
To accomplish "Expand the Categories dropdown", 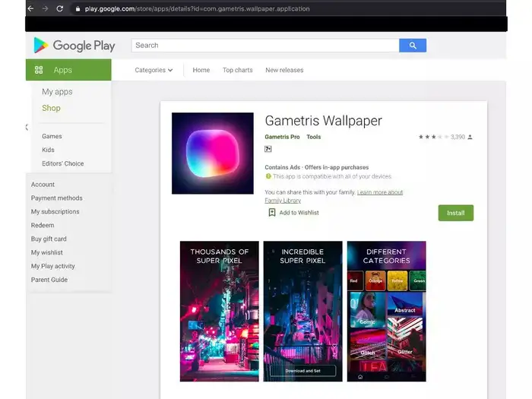I will [154, 70].
